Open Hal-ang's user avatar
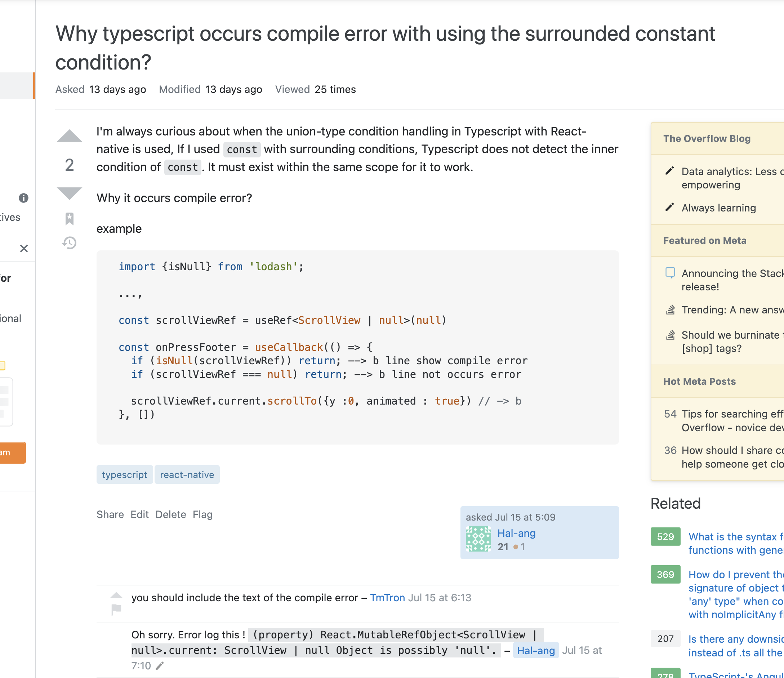 tap(478, 539)
